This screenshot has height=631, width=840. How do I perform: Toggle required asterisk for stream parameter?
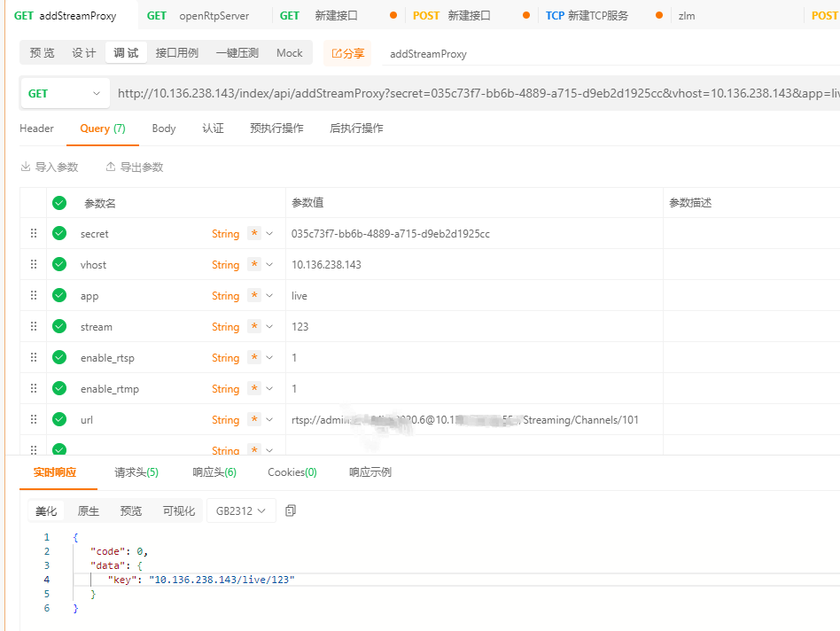pyautogui.click(x=254, y=326)
